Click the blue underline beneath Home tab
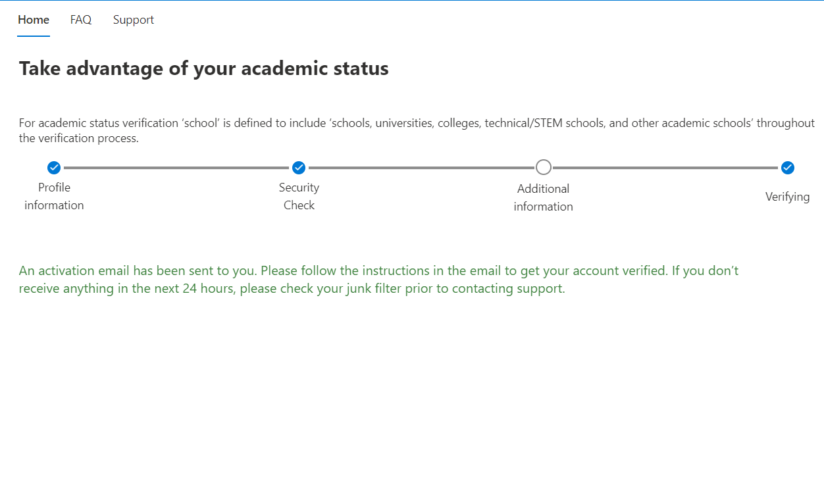 [34, 36]
